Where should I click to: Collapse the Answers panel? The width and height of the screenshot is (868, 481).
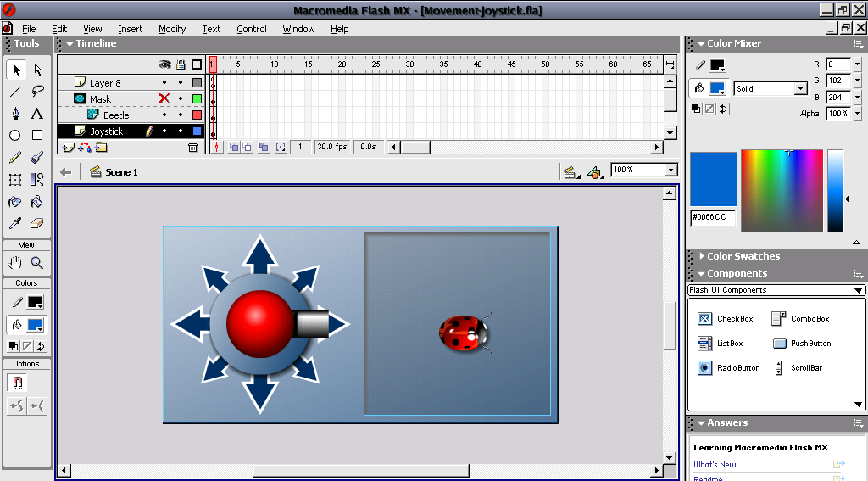click(x=701, y=422)
